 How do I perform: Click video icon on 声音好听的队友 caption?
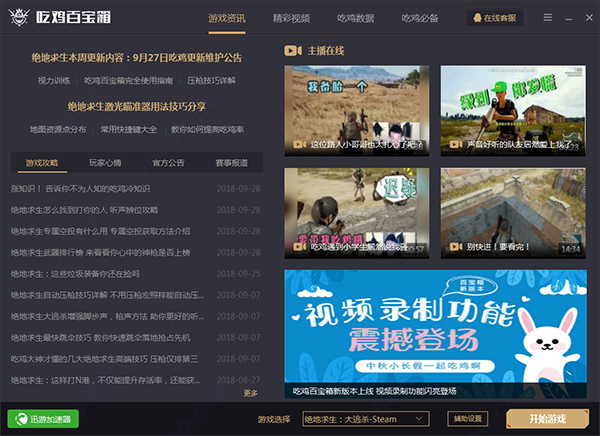[455, 144]
